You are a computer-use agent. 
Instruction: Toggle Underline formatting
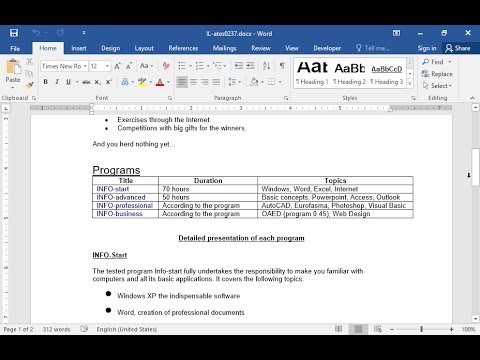click(x=68, y=82)
